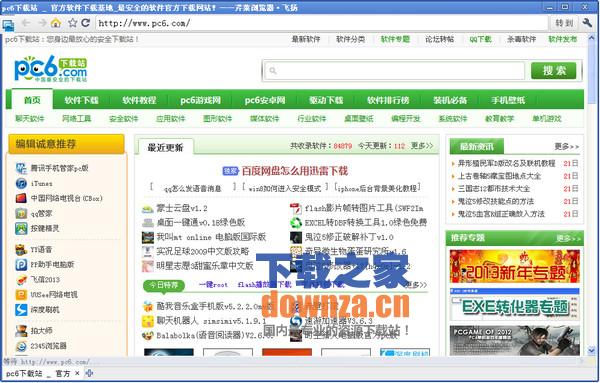Click the qq管家 icon
The image size is (600, 383).
(21, 214)
